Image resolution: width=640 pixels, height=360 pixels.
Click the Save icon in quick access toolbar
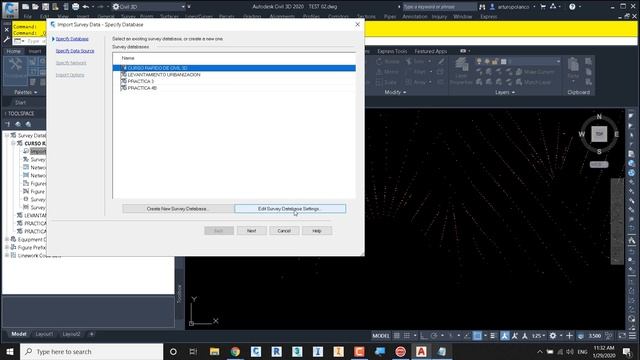coord(45,7)
